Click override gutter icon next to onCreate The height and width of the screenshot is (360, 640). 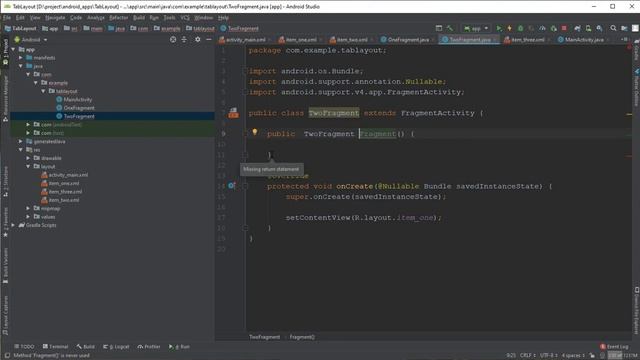tap(231, 186)
